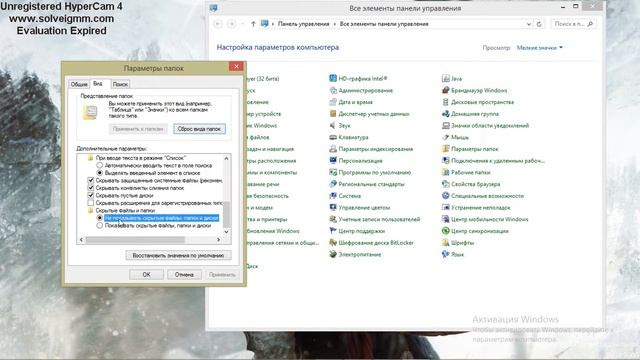Open Брандмауэр Windows icon
Screen dimensions: 640x360
click(x=445, y=90)
